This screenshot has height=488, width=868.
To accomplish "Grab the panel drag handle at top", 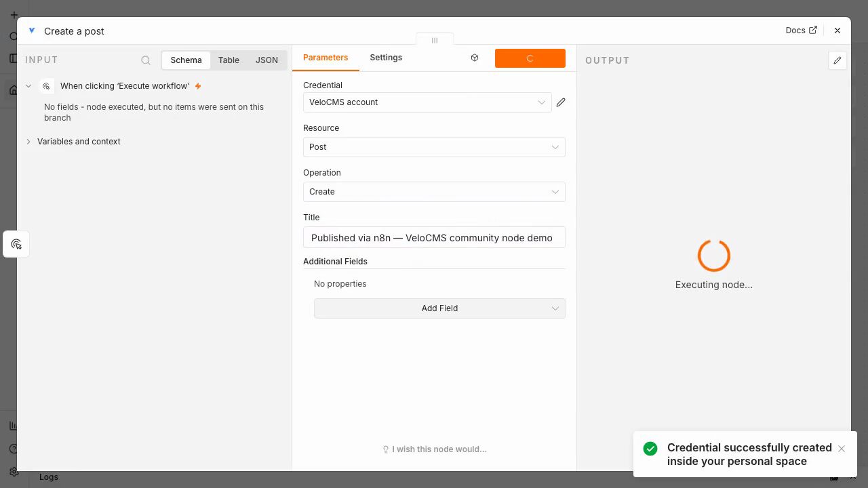I will (435, 40).
